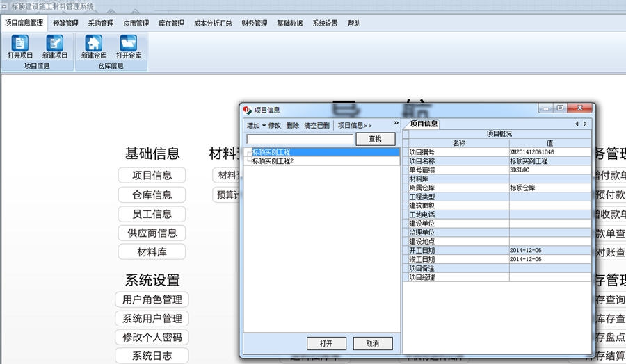The height and width of the screenshot is (364, 626).
Task: Click the 员工信息 navigation button
Action: coord(152,214)
